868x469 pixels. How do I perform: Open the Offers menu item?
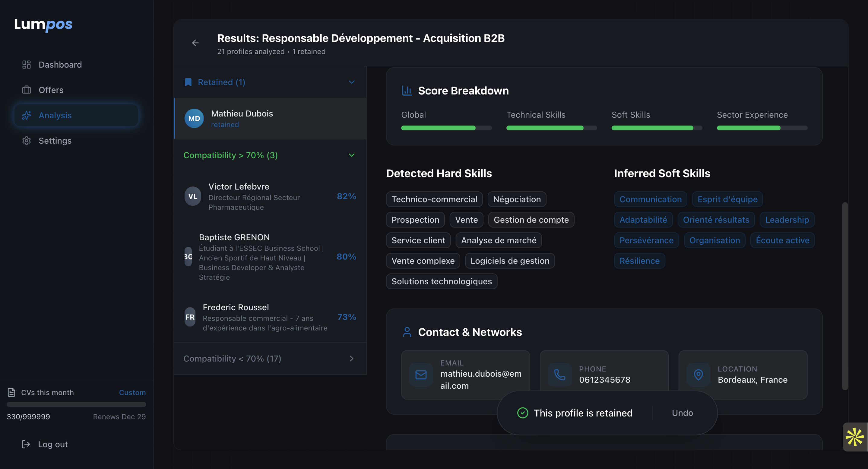click(76, 90)
